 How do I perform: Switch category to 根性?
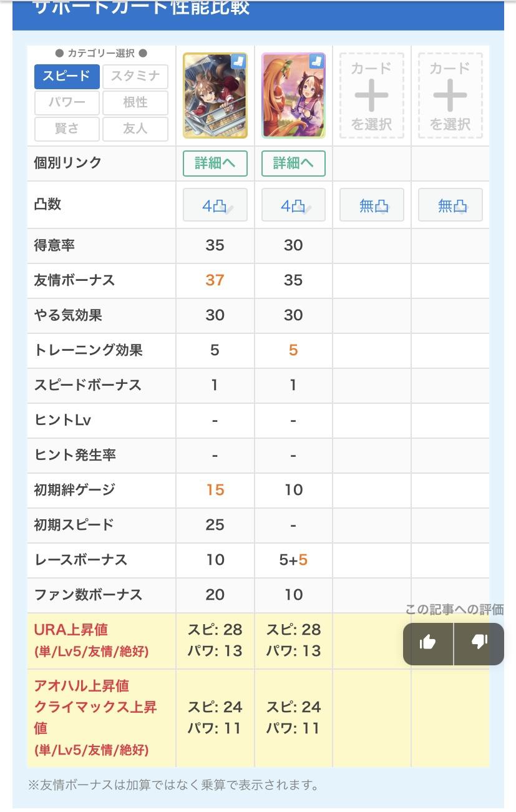coord(135,103)
